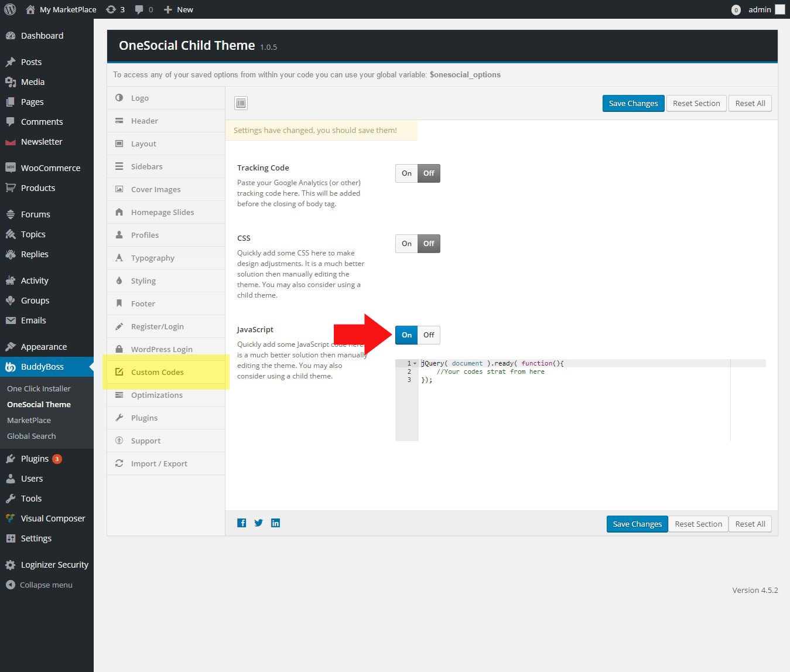Switch to the Import / Export tab
The height and width of the screenshot is (672, 790).
point(159,463)
